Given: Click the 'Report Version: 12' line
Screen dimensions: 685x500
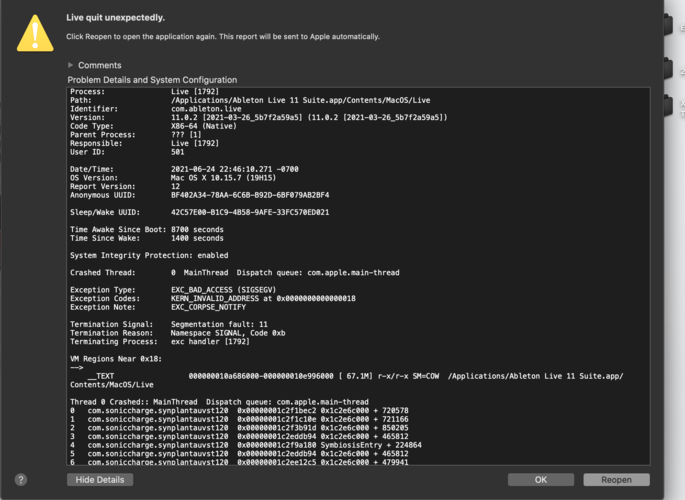Looking at the screenshot, I should click(x=125, y=186).
